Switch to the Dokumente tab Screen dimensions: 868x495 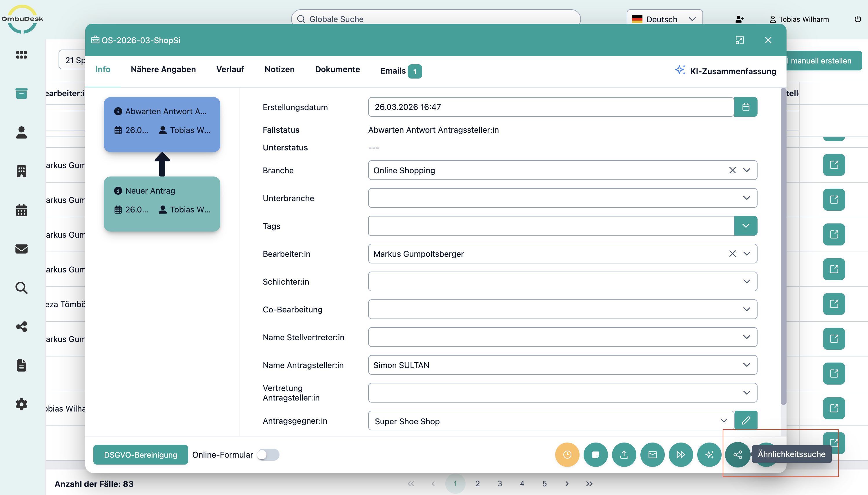click(337, 69)
